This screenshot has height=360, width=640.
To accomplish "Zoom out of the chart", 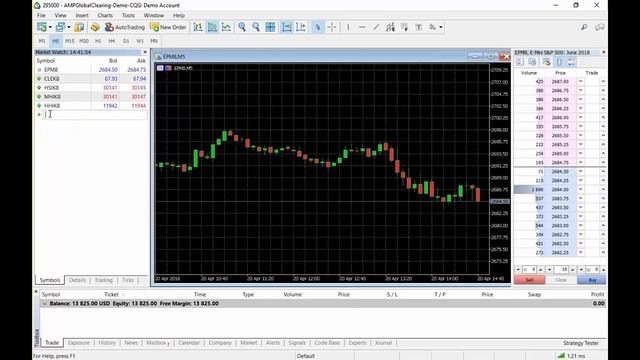I will pos(256,27).
